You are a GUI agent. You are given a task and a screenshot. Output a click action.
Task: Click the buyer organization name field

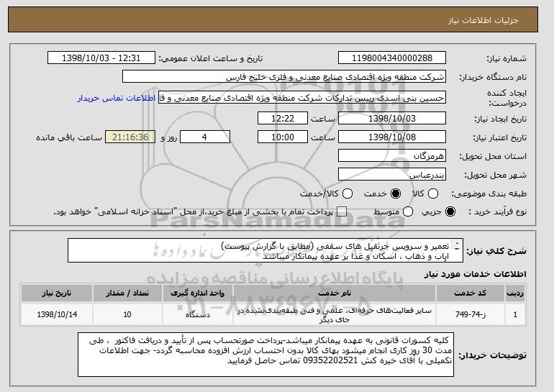pos(284,77)
